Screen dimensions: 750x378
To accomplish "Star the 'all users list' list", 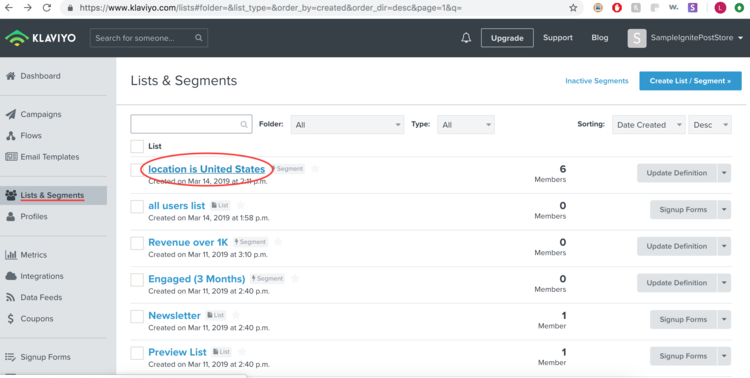I will coord(241,205).
